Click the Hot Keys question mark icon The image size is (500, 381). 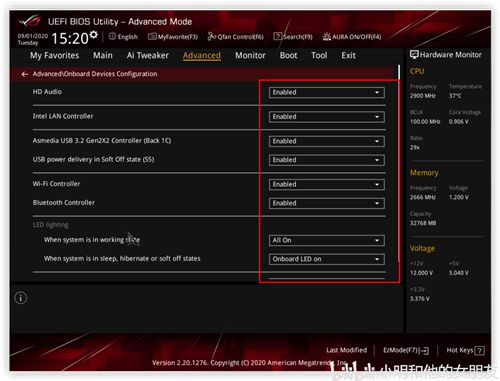click(480, 350)
